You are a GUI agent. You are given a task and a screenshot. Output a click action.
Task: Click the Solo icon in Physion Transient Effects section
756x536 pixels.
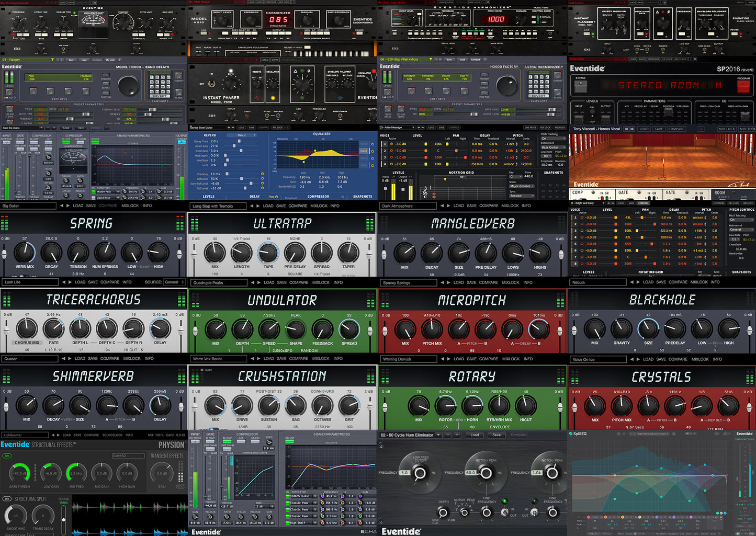[x=181, y=486]
